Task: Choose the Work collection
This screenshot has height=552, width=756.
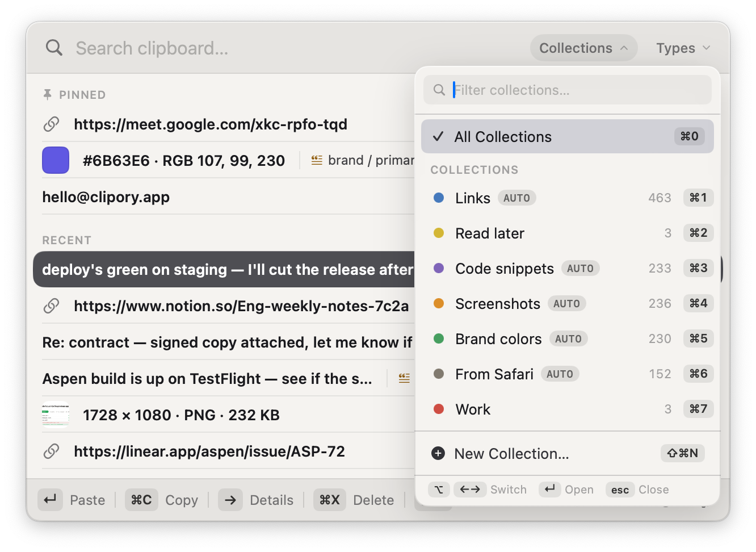Action: (x=568, y=409)
